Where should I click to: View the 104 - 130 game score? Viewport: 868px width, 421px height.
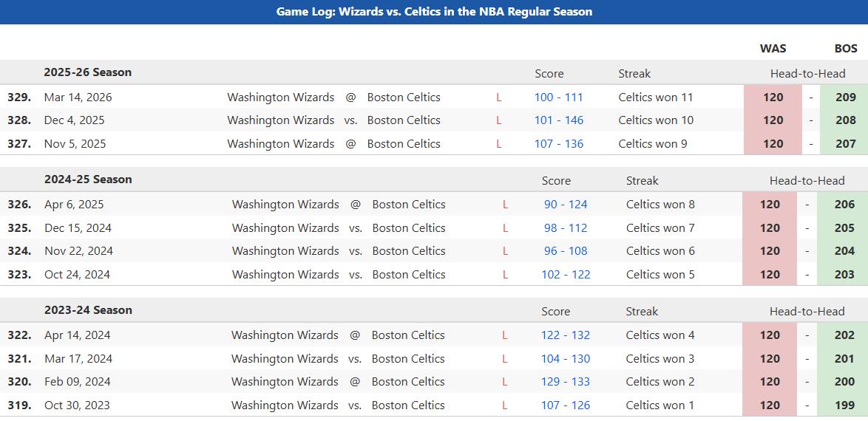coord(565,359)
